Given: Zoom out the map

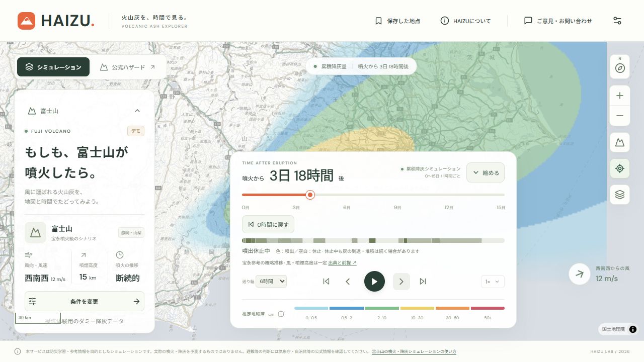Looking at the screenshot, I should point(620,116).
